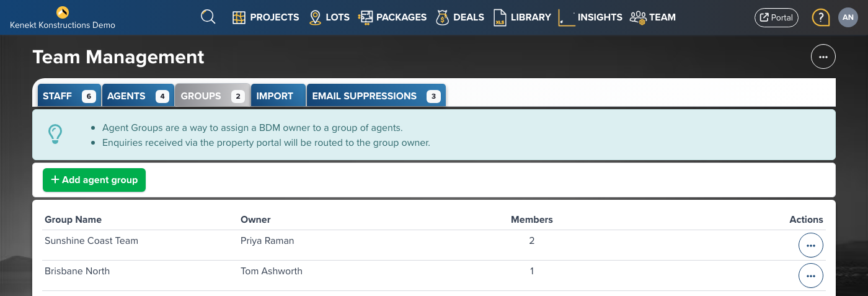Switch to the AGENTS tab
Screen dimensions: 868x296
click(138, 96)
